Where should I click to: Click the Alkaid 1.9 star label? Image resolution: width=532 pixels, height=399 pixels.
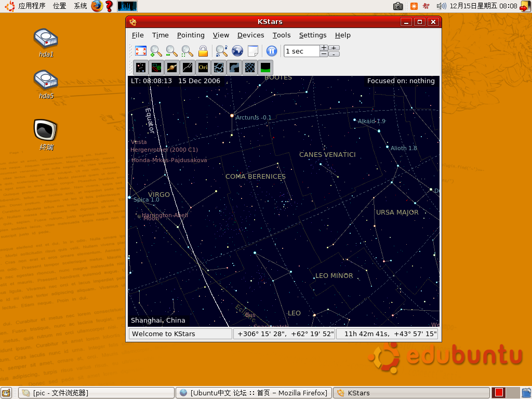pyautogui.click(x=372, y=121)
